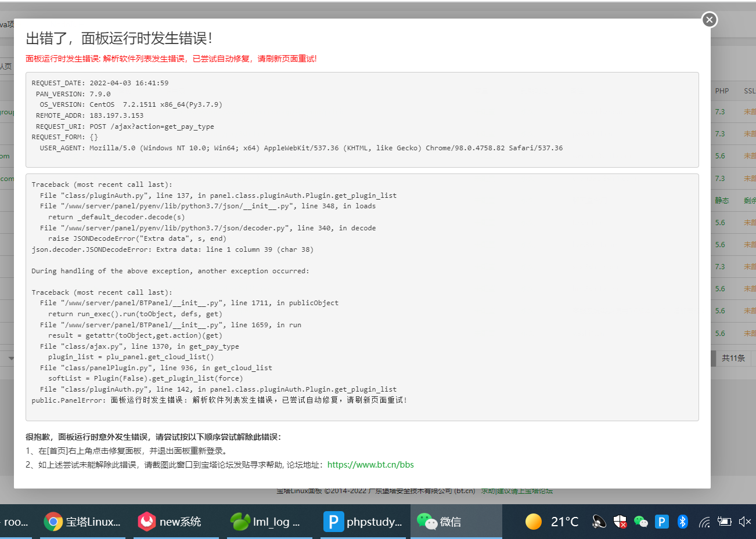Viewport: 756px width, 539px height.
Task: Click the battery power tray icon
Action: pos(724,522)
